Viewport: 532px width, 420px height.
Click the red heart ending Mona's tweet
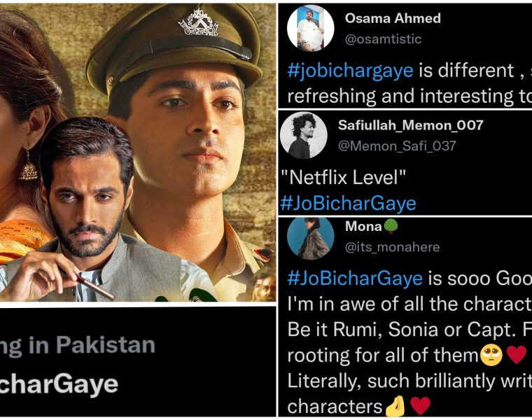click(x=420, y=406)
